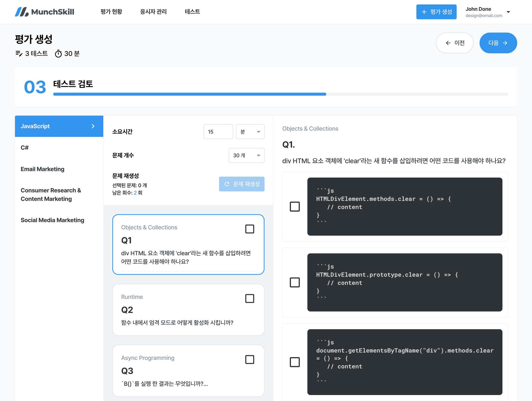Open the 평가 현황 navigation link

click(x=111, y=12)
